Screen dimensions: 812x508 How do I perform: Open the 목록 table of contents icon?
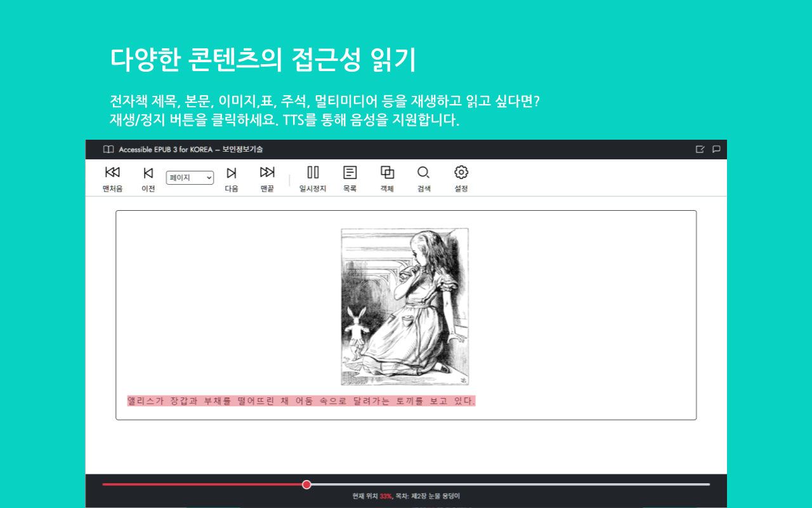[x=350, y=173]
